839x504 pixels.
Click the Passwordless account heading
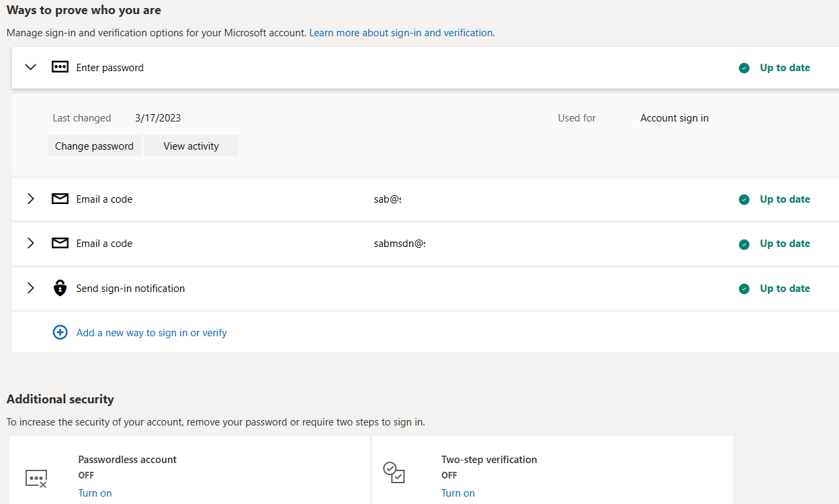coord(128,460)
